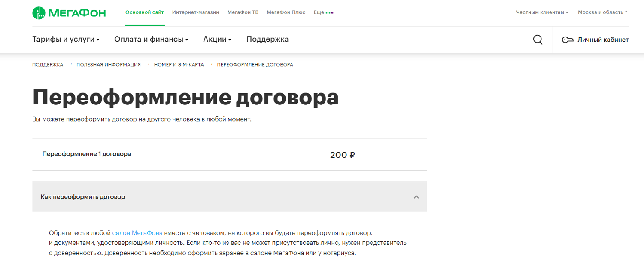644x275 pixels.
Task: Collapse the Как переоформить договор chevron
Action: pyautogui.click(x=416, y=197)
